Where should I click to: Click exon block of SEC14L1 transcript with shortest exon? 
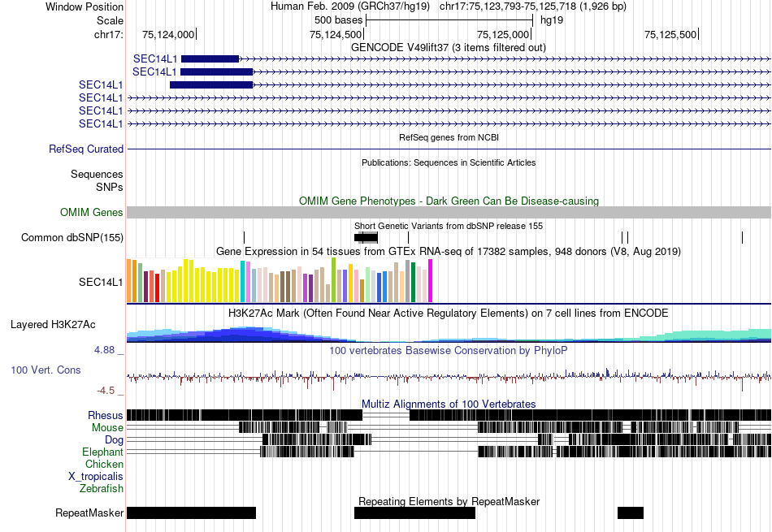[x=210, y=59]
